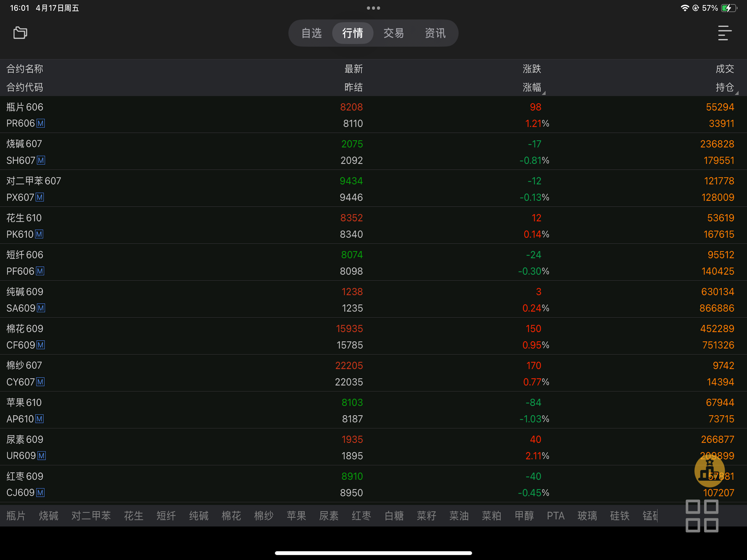This screenshot has width=747, height=560.
Task: Select 硅铁 in bottom category bar
Action: (620, 516)
